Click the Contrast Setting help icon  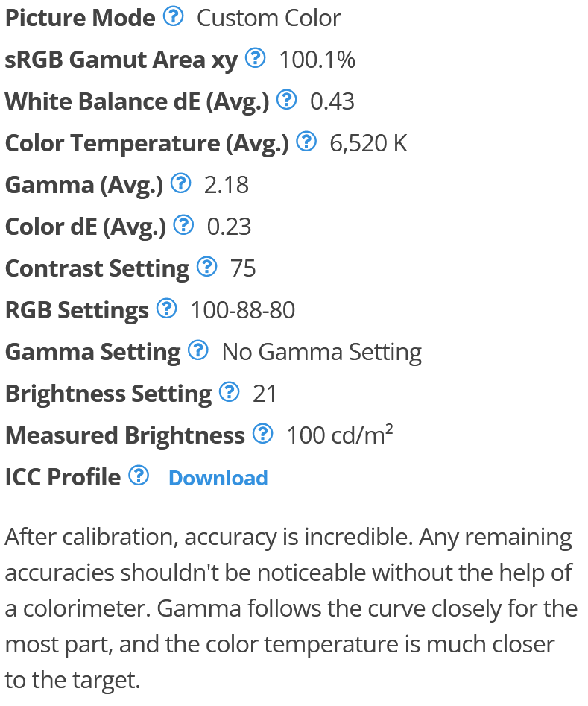pos(207,267)
